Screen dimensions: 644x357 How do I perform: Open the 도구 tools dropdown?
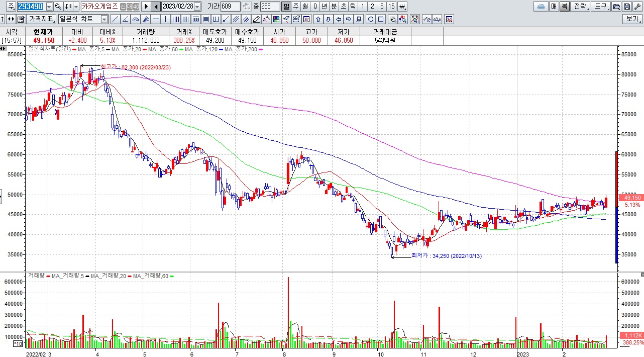601,7
